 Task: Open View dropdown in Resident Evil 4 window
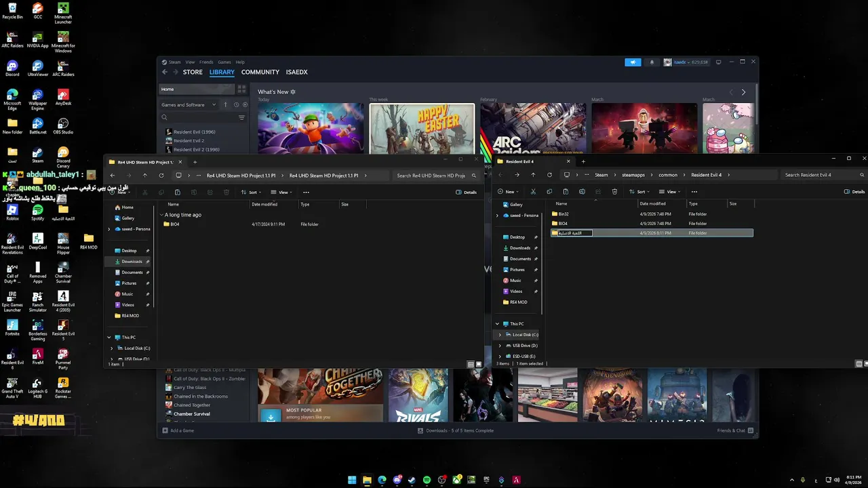point(670,192)
